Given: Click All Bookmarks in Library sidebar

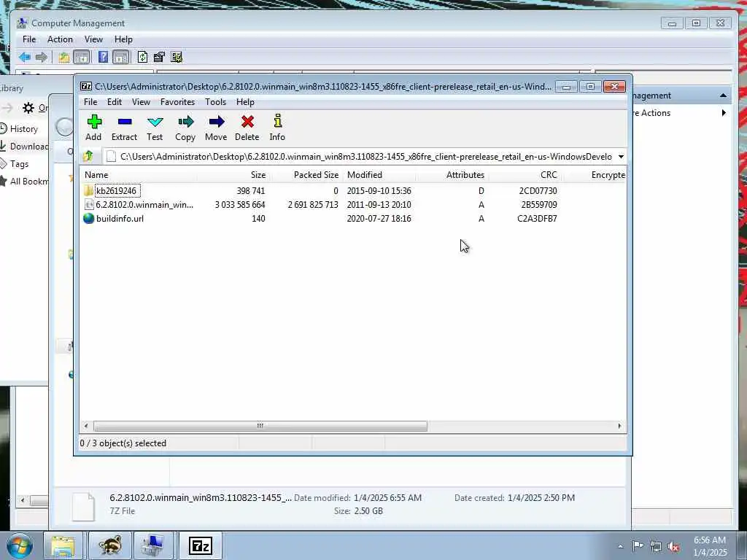Looking at the screenshot, I should (25, 182).
